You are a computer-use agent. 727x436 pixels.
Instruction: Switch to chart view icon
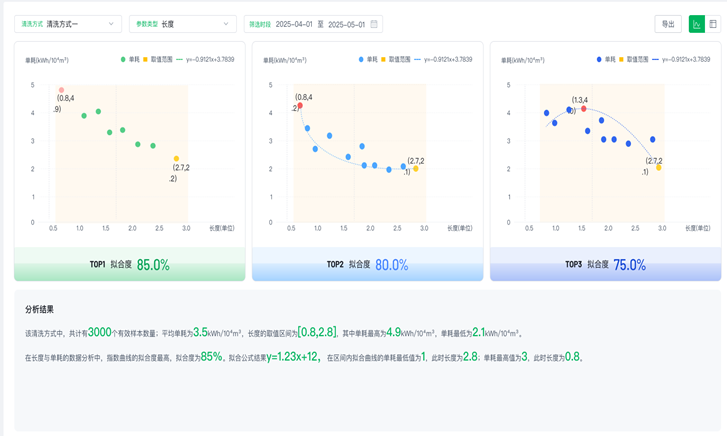(x=696, y=24)
